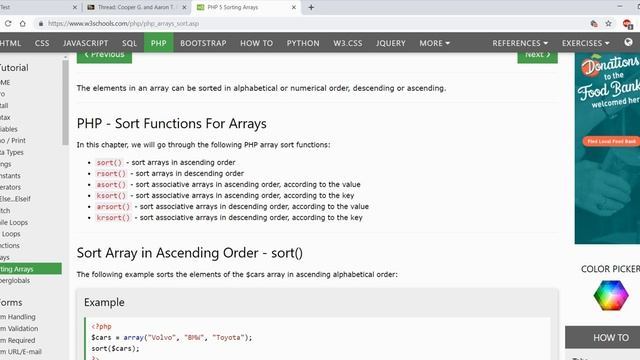Click the Find Local Food Bank ad button
The image size is (640, 360).
point(611,141)
